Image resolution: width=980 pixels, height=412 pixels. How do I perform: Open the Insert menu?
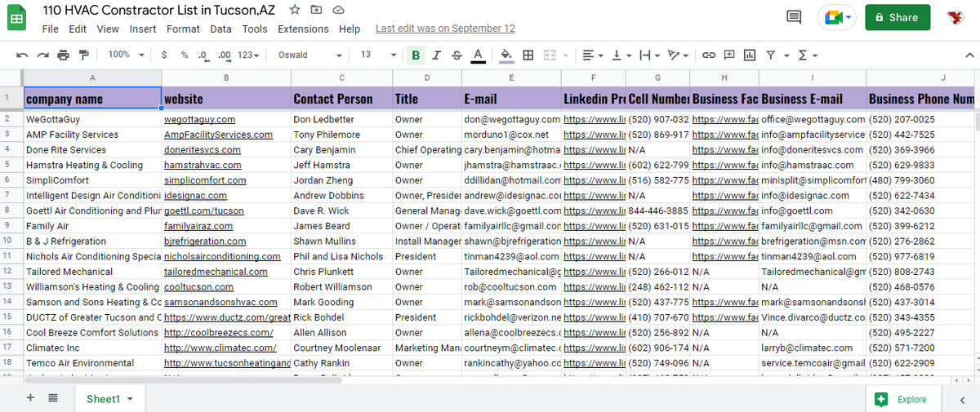[143, 29]
